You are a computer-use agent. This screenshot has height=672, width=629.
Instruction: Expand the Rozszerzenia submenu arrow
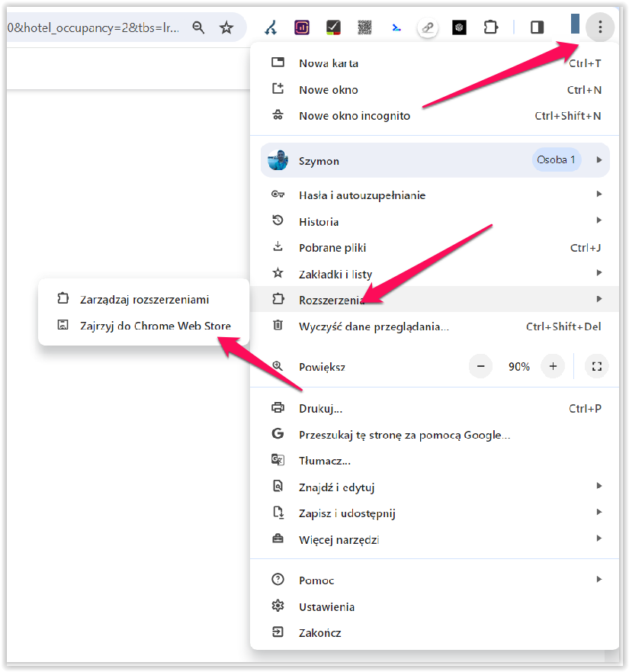[x=599, y=299]
